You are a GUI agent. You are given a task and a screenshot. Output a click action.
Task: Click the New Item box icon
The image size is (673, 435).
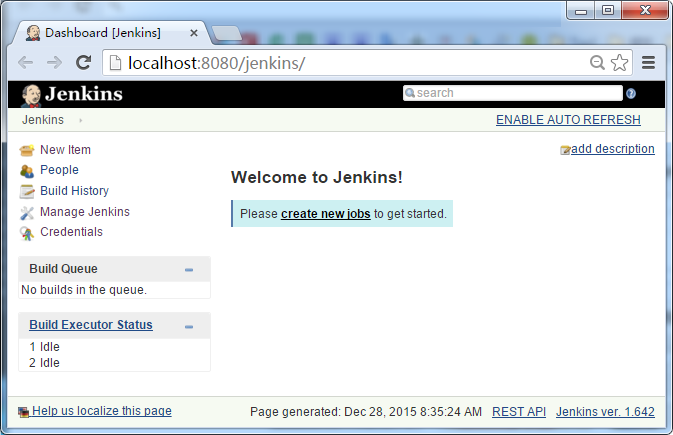(x=27, y=150)
